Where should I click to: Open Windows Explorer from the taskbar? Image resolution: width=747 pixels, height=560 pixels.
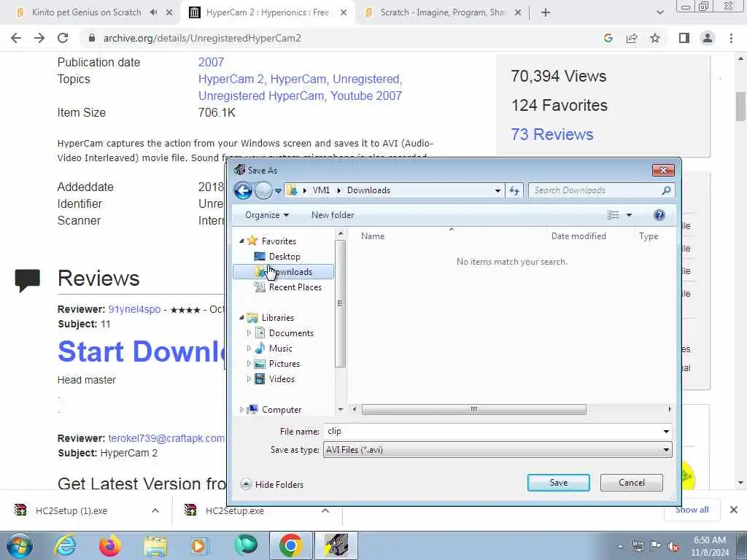coord(155,546)
